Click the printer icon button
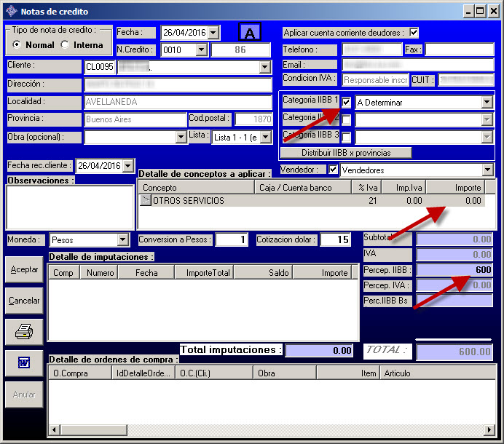 click(x=24, y=332)
